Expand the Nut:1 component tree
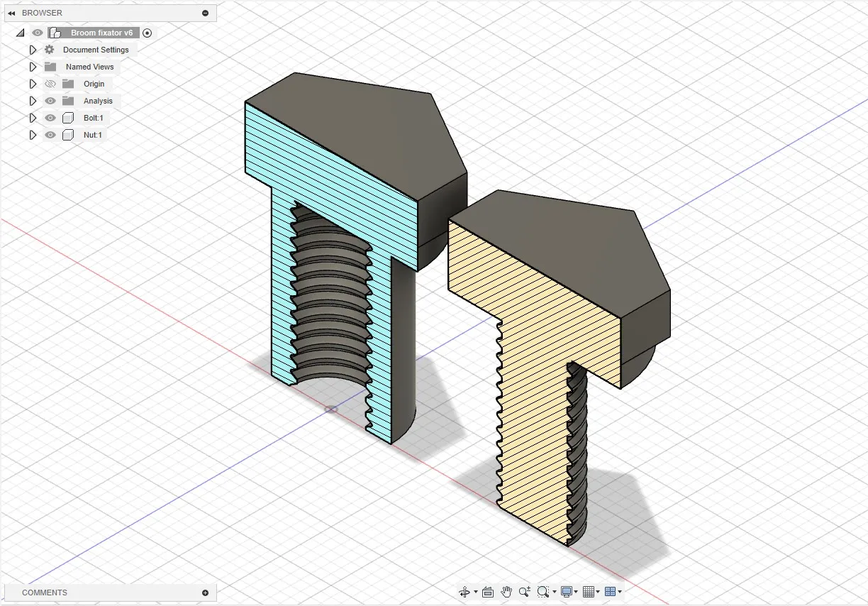Viewport: 868px width, 606px height. (x=33, y=135)
